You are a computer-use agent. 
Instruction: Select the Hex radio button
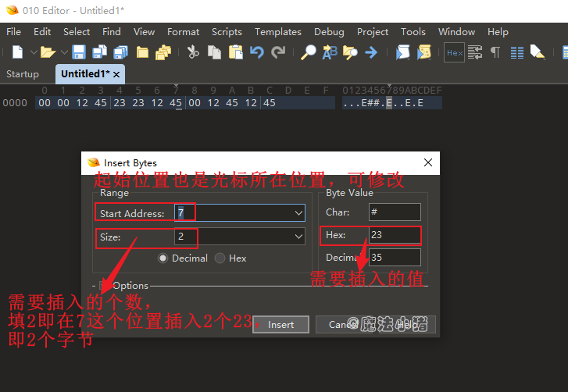click(220, 258)
